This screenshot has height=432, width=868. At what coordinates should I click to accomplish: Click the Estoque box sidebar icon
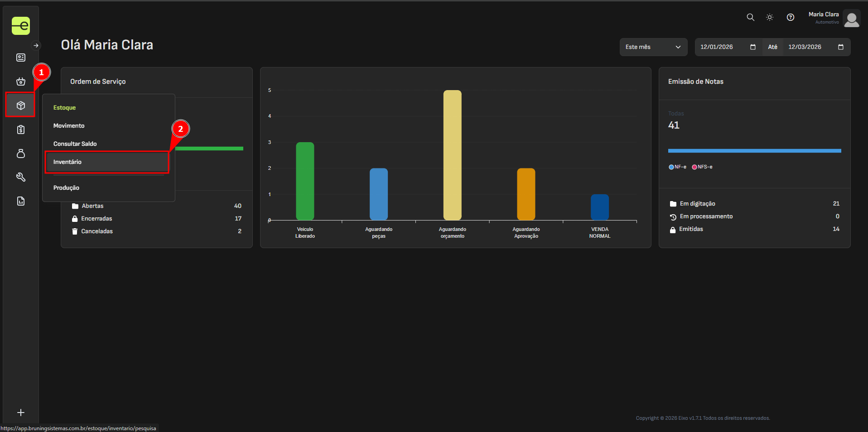click(x=21, y=106)
